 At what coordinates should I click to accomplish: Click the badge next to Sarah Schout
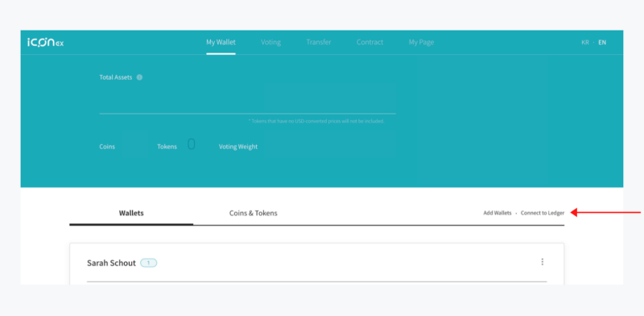pyautogui.click(x=149, y=263)
